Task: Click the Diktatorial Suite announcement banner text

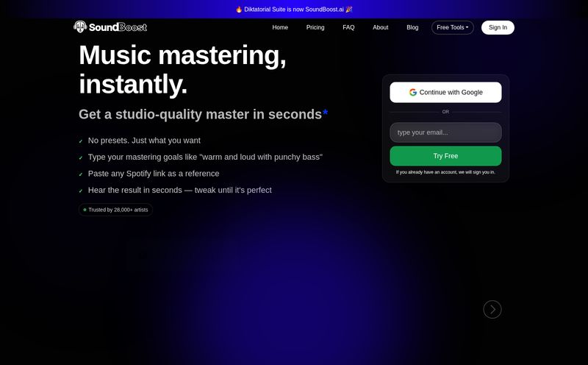Action: 293,10
